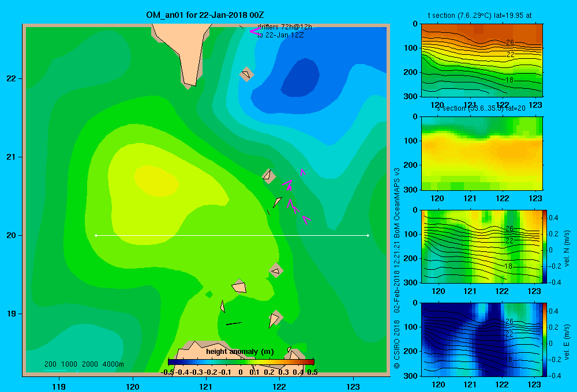Click the vertical "BoM OceanMAPS v3" credit text
The height and width of the screenshot is (392, 577).
[397, 202]
